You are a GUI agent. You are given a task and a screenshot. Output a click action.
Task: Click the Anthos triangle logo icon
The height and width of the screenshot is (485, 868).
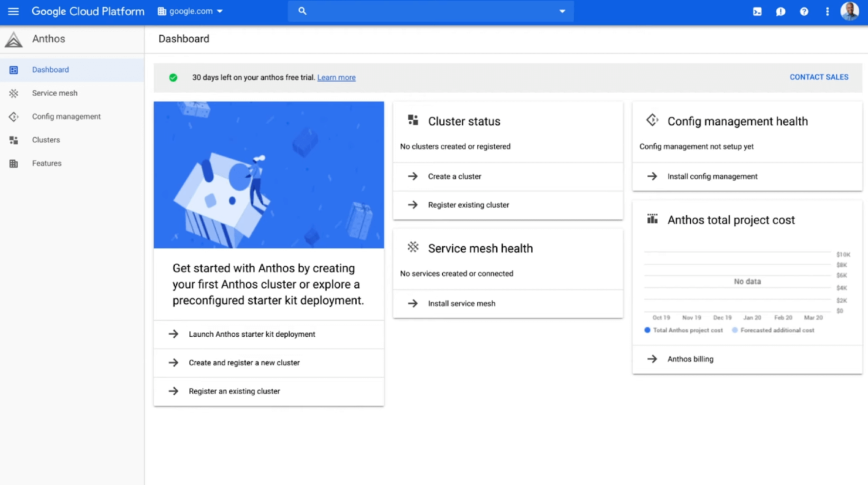(13, 39)
